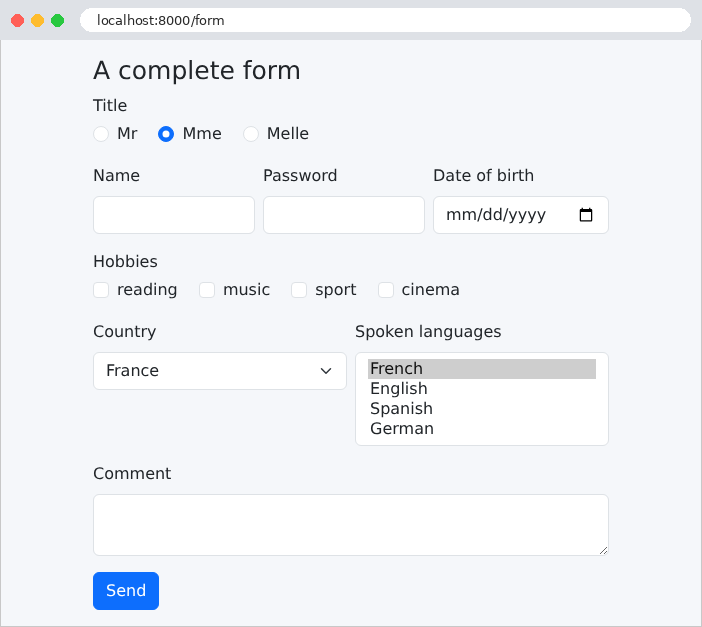The width and height of the screenshot is (702, 627).
Task: Click the Date of birth label
Action: [x=484, y=176]
